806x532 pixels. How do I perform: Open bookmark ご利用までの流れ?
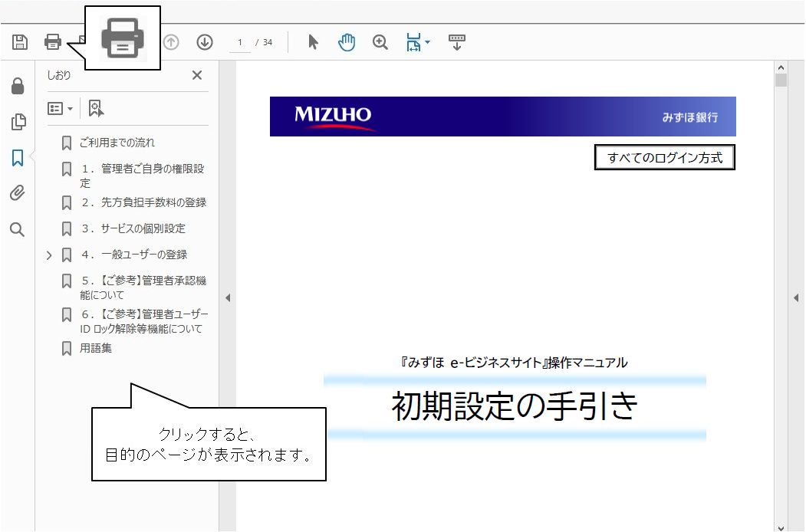pyautogui.click(x=117, y=143)
